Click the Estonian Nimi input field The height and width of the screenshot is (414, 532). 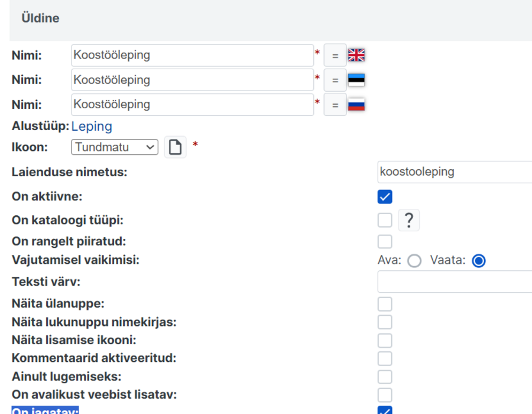click(x=192, y=80)
